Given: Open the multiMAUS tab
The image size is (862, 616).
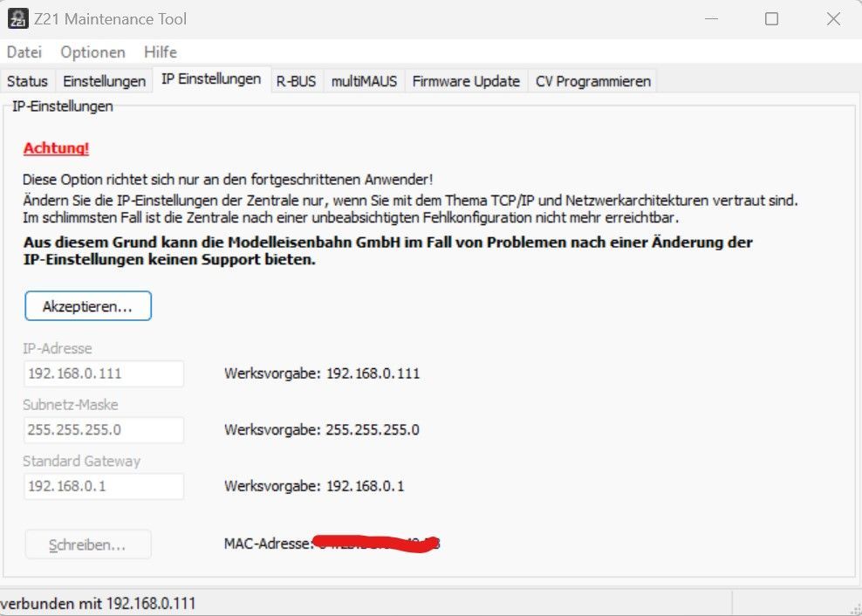Looking at the screenshot, I should click(x=364, y=81).
